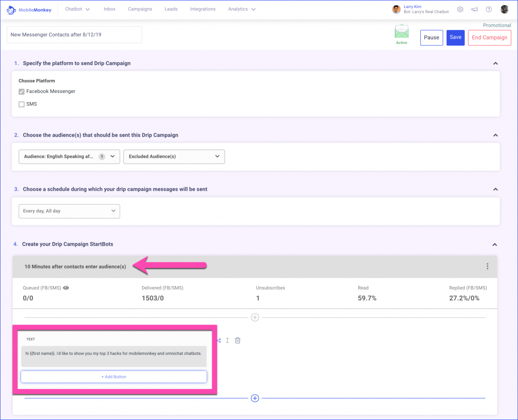This screenshot has width=518, height=420.
Task: Open the megaphone announcements icon
Action: point(474,9)
